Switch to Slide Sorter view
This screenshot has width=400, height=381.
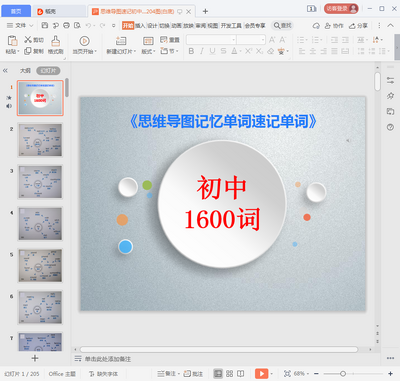click(229, 374)
